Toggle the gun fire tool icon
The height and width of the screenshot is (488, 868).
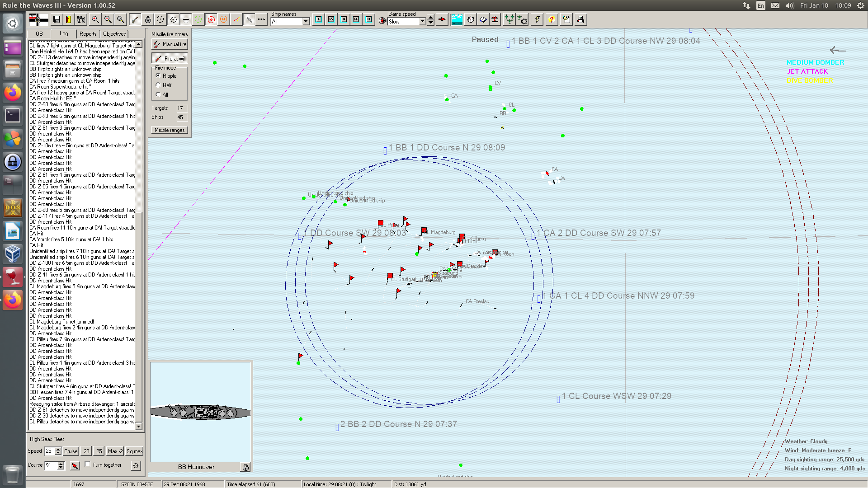tap(135, 19)
